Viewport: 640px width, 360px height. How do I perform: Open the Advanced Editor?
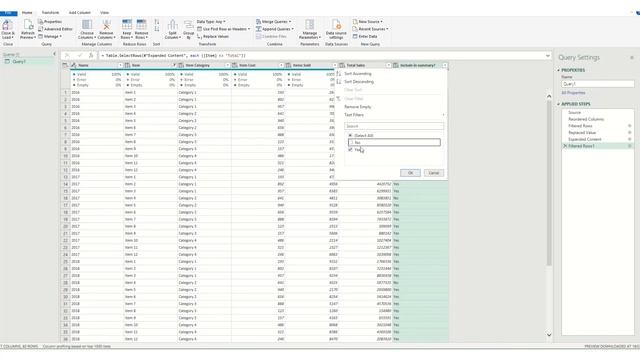[x=55, y=29]
